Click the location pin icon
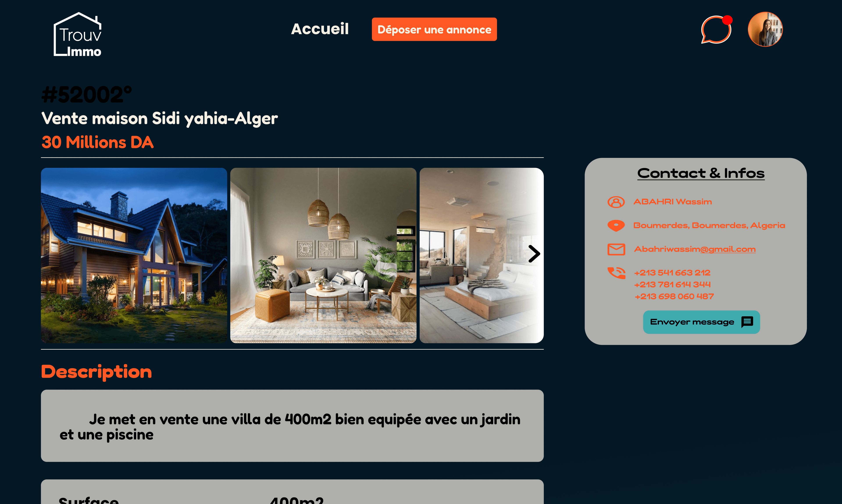 click(x=616, y=226)
